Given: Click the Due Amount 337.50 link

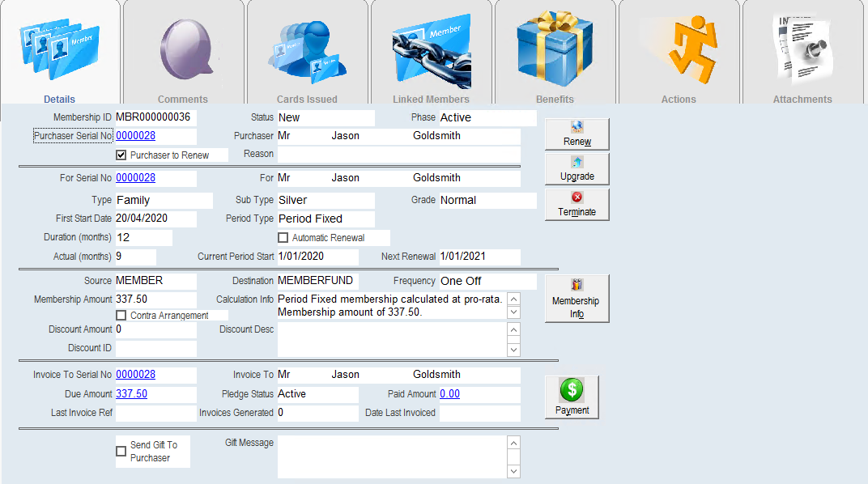Looking at the screenshot, I should [132, 394].
